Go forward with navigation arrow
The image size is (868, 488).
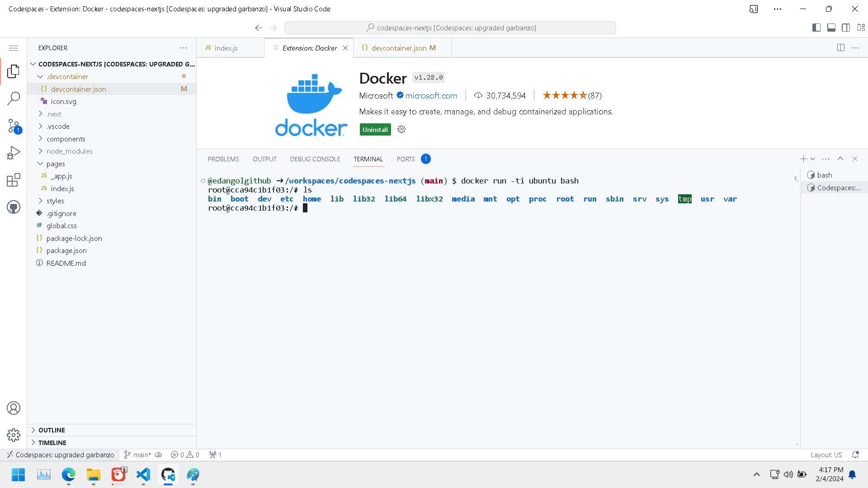click(273, 28)
